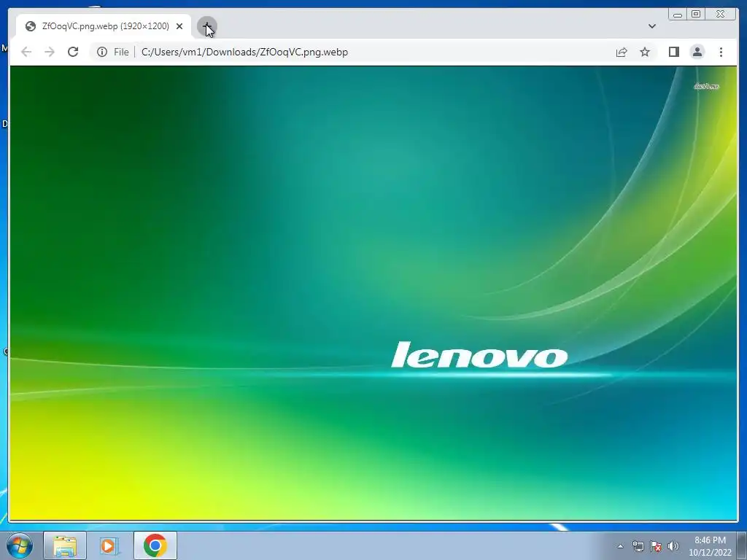Screen dimensions: 747x560
Task: Restore down the Chrome window
Action: point(696,15)
